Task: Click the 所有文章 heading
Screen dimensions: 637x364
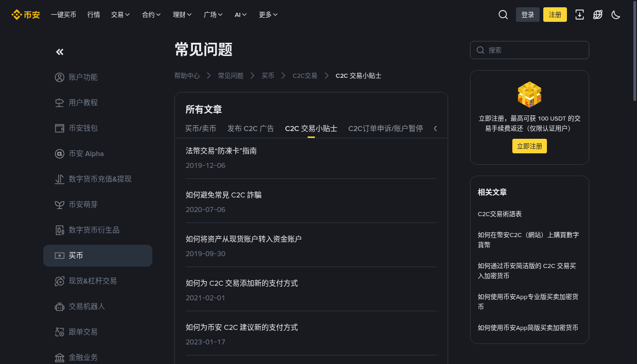Action: click(x=204, y=110)
